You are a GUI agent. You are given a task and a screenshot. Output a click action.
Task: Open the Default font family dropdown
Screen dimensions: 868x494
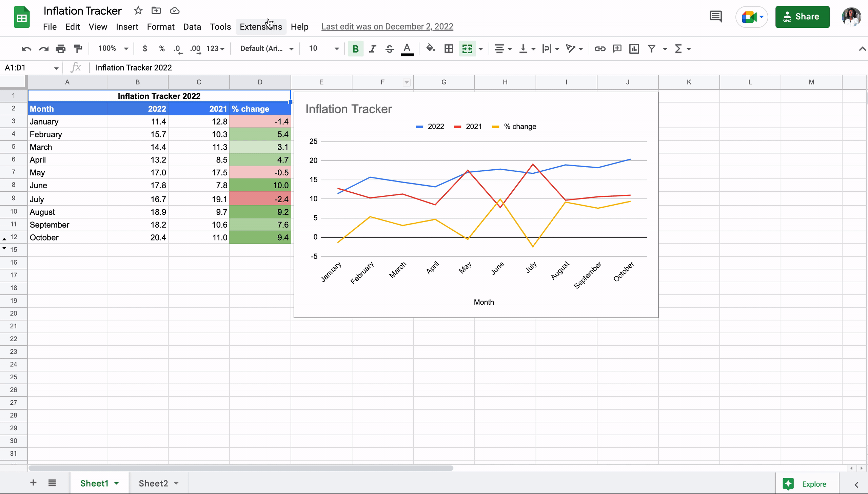[x=267, y=49]
